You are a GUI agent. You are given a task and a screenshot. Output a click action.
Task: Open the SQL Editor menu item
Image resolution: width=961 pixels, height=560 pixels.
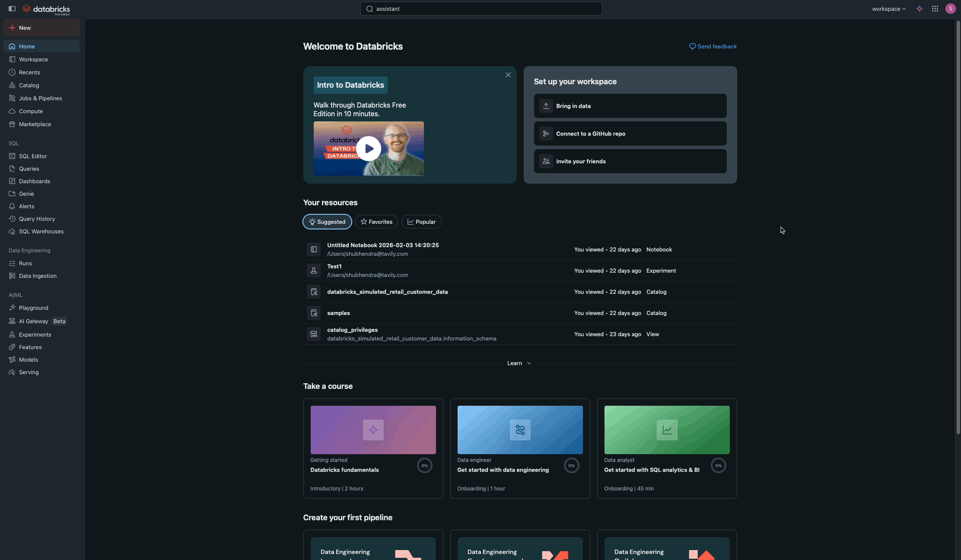[32, 156]
